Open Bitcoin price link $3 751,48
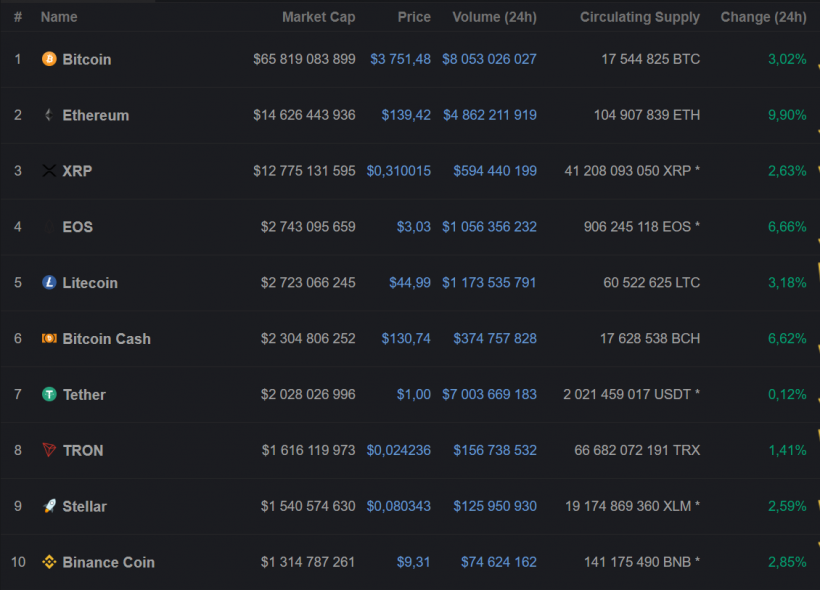The width and height of the screenshot is (820, 590). [x=400, y=59]
